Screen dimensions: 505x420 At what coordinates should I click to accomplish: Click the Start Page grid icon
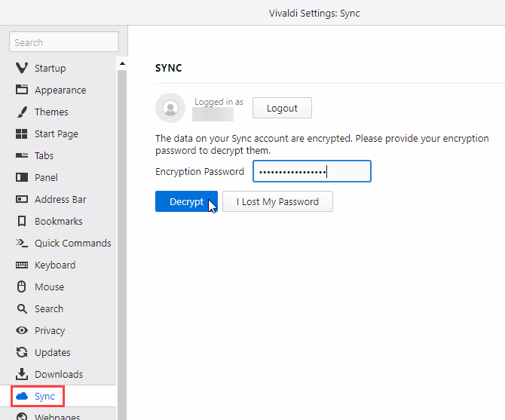point(22,133)
